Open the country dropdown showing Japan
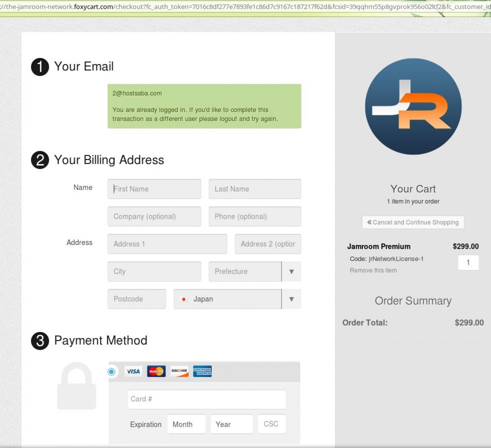 coord(237,299)
